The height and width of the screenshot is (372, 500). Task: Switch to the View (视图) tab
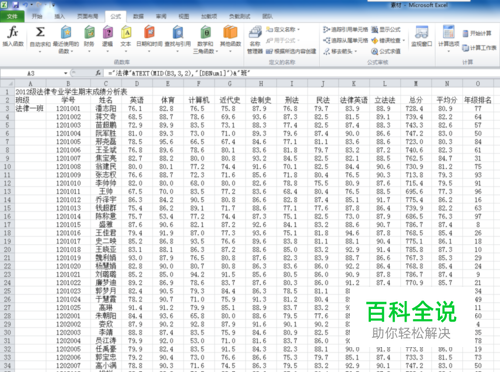coord(184,16)
